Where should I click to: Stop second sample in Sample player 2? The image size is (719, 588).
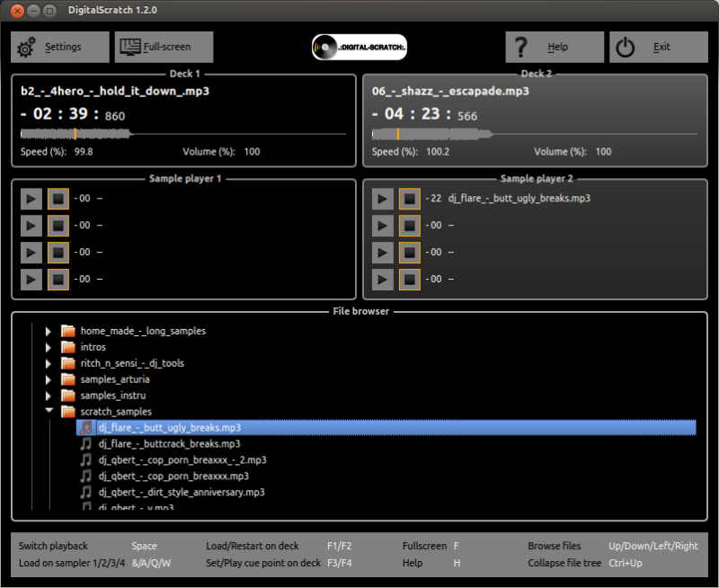410,226
